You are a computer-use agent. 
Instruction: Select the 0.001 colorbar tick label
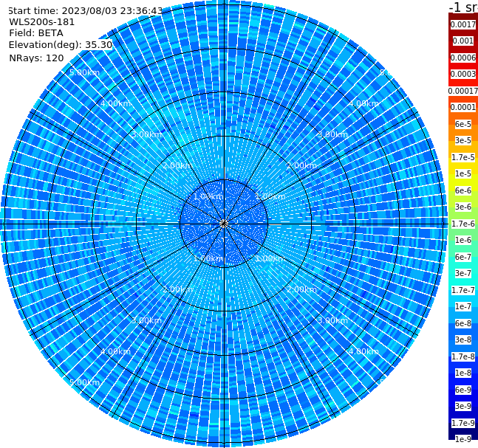[x=463, y=41]
